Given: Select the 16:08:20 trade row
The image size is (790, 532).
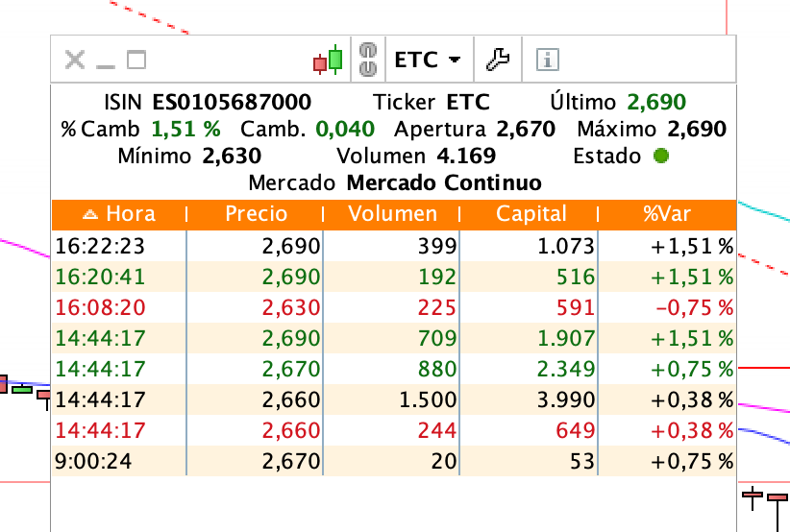Looking at the screenshot, I should (x=394, y=307).
